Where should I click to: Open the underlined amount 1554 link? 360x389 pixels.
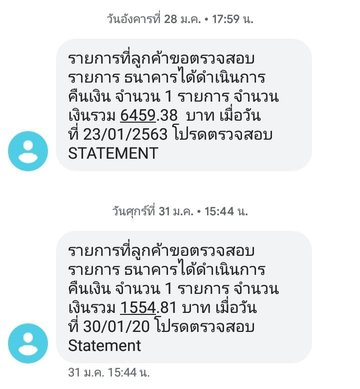click(x=138, y=307)
